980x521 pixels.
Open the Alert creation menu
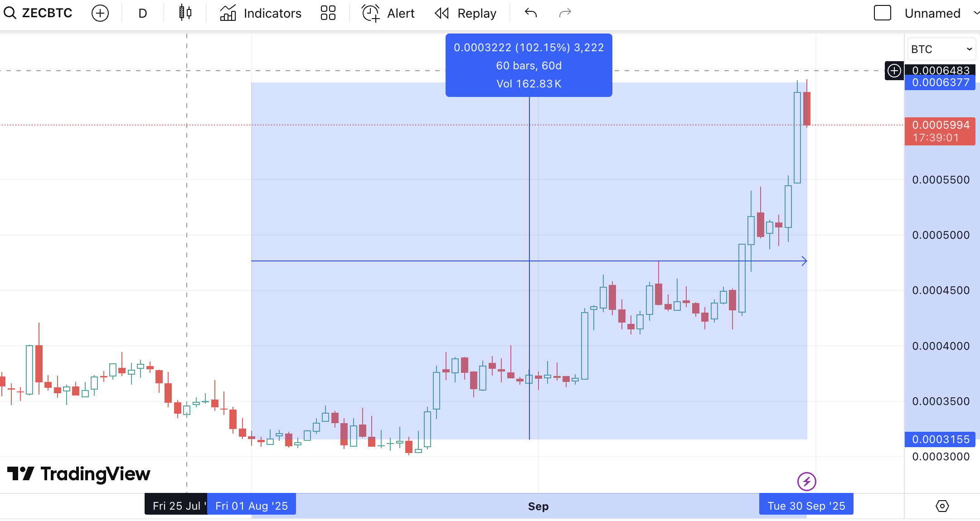(388, 13)
